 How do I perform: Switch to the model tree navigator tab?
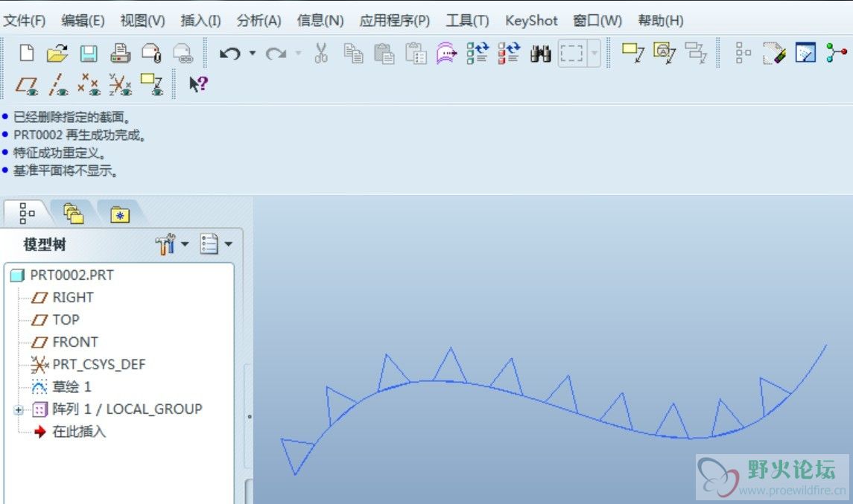(27, 213)
